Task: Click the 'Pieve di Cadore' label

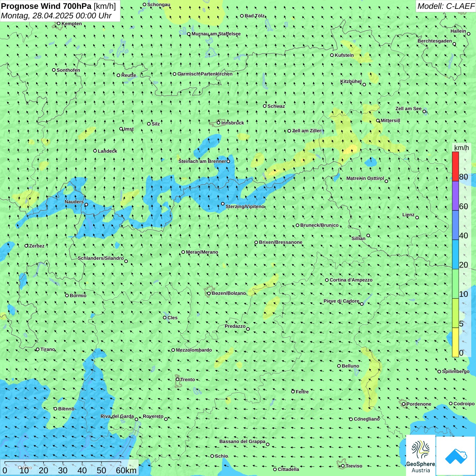Action: click(341, 301)
